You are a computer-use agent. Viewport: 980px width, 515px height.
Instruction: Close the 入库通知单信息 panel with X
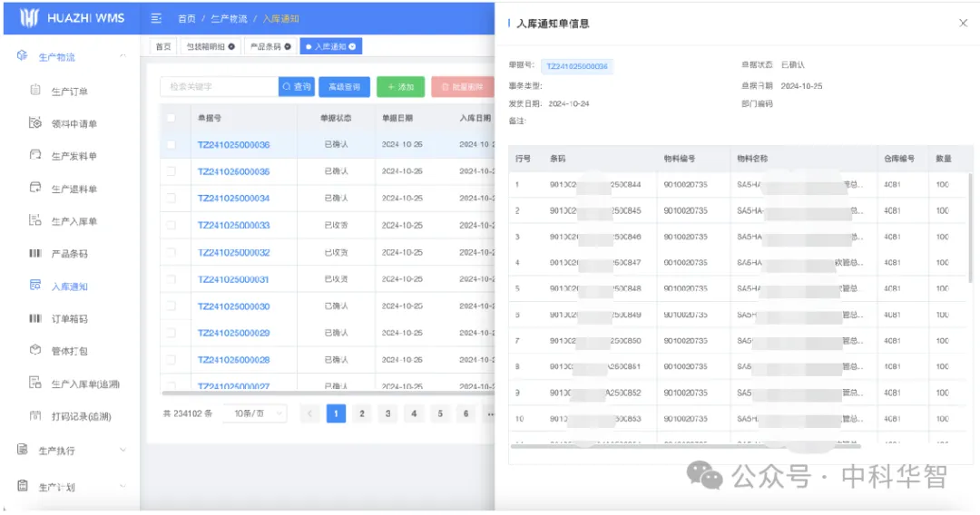tap(963, 24)
